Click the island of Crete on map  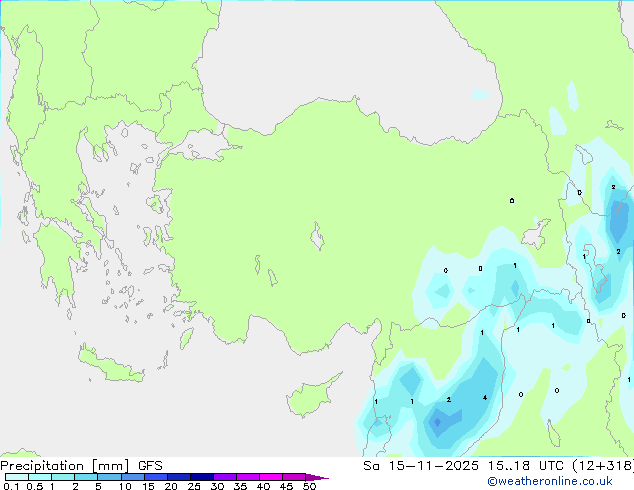[110, 364]
